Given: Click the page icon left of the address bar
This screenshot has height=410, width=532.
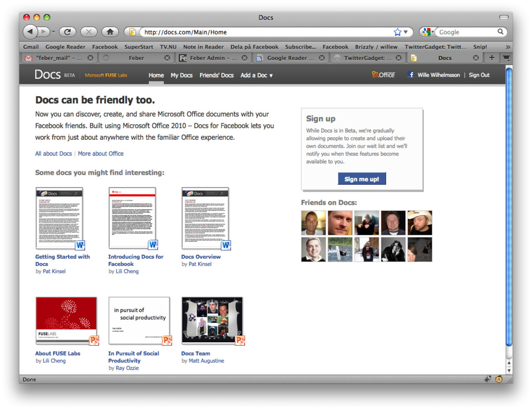Looking at the screenshot, I should pyautogui.click(x=132, y=32).
